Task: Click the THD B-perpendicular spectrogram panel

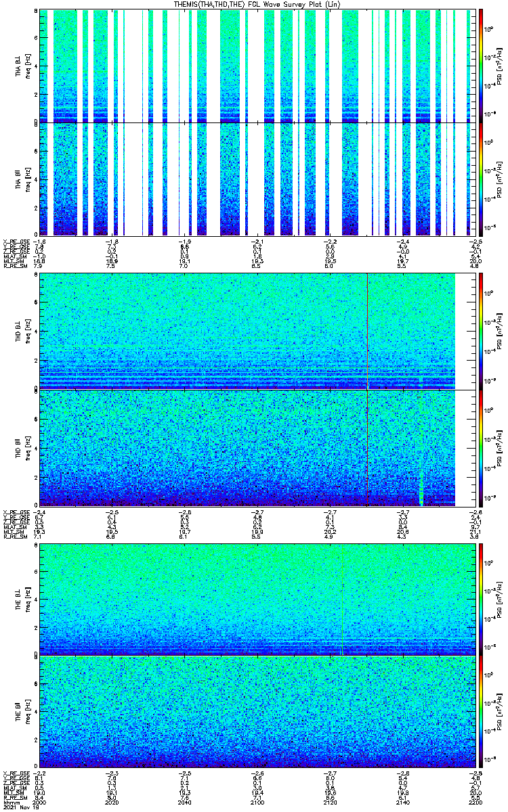Action: point(257,331)
